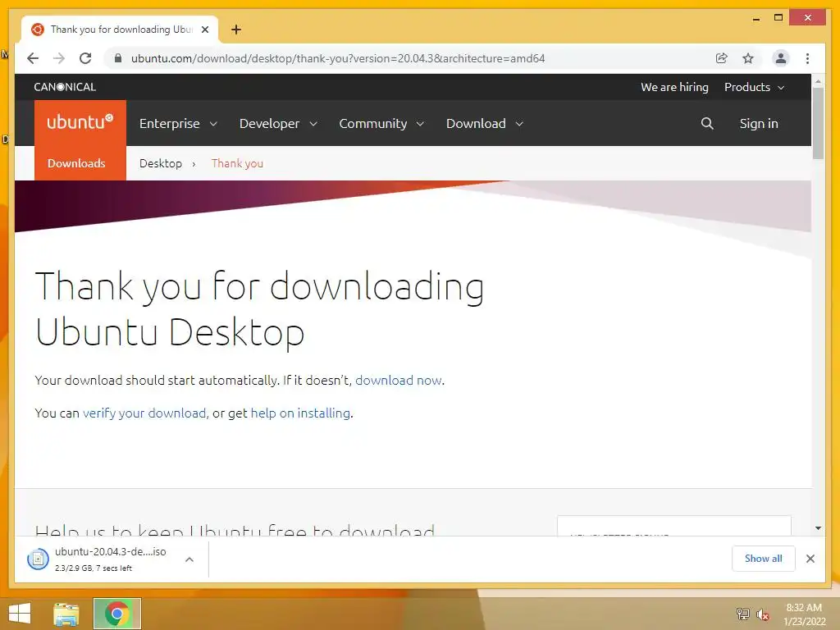
Task: Go back with the browser back arrow
Action: 33,58
